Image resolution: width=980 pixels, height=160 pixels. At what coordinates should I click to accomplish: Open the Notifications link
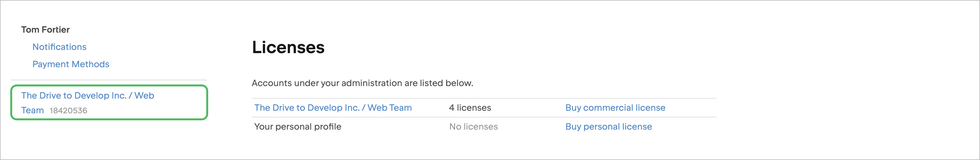click(x=59, y=47)
